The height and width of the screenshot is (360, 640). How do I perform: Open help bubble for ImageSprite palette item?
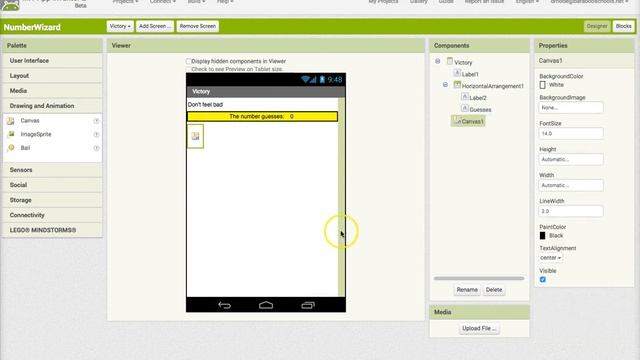tap(96, 134)
